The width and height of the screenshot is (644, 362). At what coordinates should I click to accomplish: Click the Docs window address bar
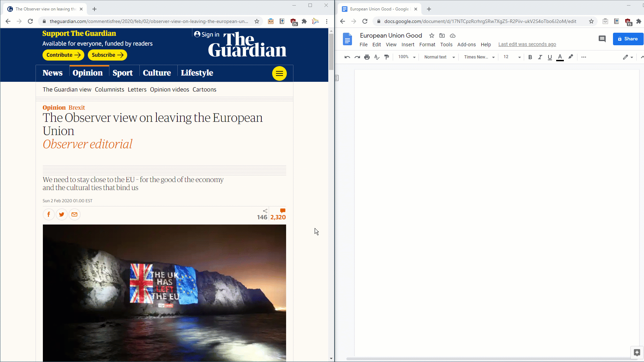[x=485, y=21]
